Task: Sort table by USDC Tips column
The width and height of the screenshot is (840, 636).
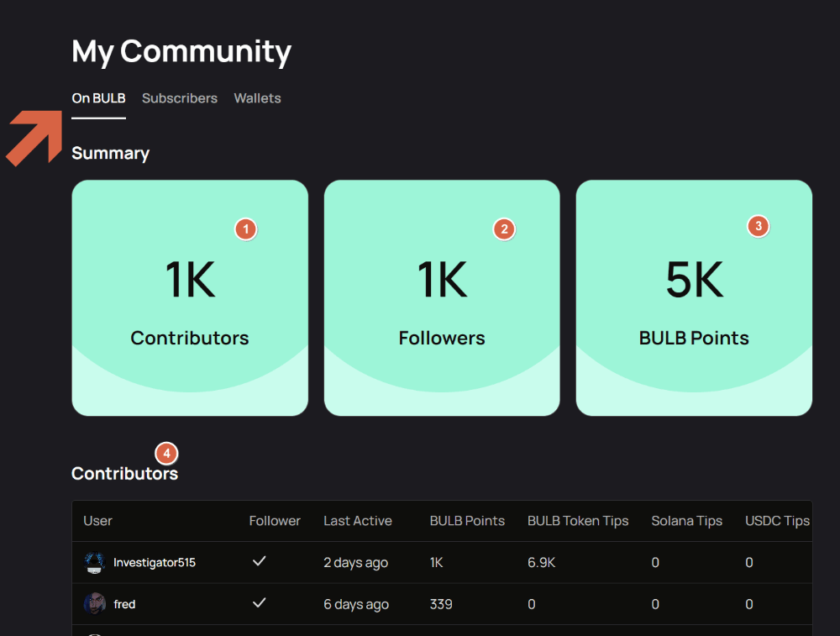Action: (777, 521)
